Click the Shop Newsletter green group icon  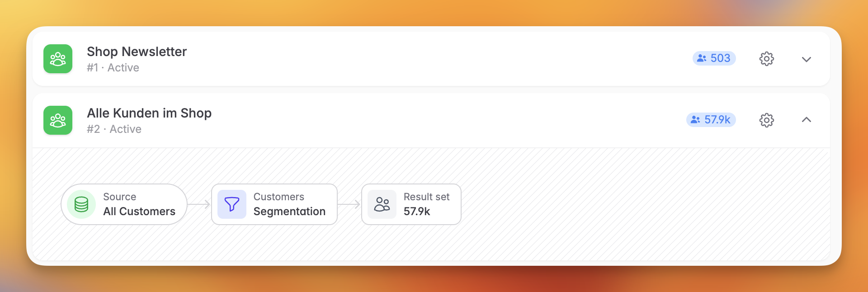tap(58, 59)
